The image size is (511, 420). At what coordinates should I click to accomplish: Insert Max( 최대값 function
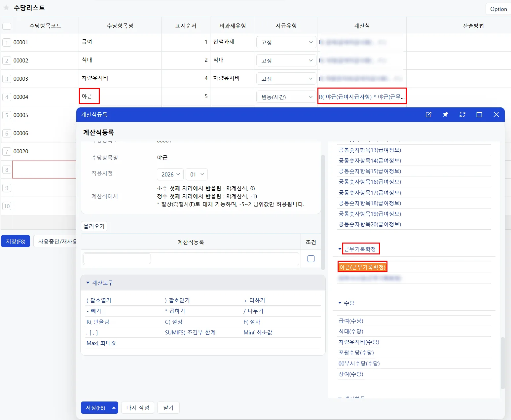(101, 343)
